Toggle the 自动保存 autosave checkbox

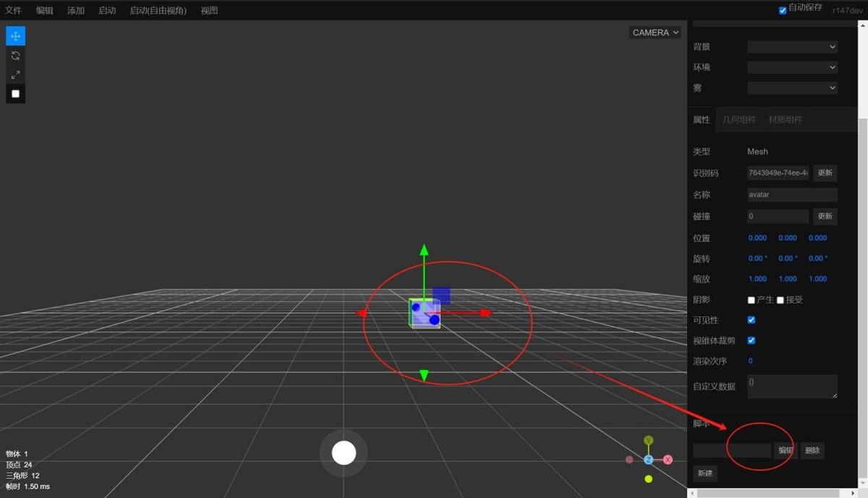click(x=783, y=10)
